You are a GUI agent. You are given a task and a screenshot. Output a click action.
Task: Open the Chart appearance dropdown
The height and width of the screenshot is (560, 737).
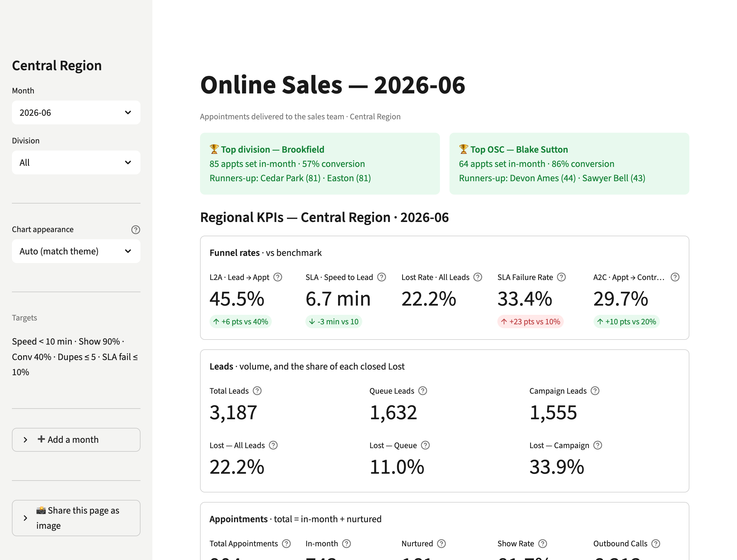click(x=76, y=251)
